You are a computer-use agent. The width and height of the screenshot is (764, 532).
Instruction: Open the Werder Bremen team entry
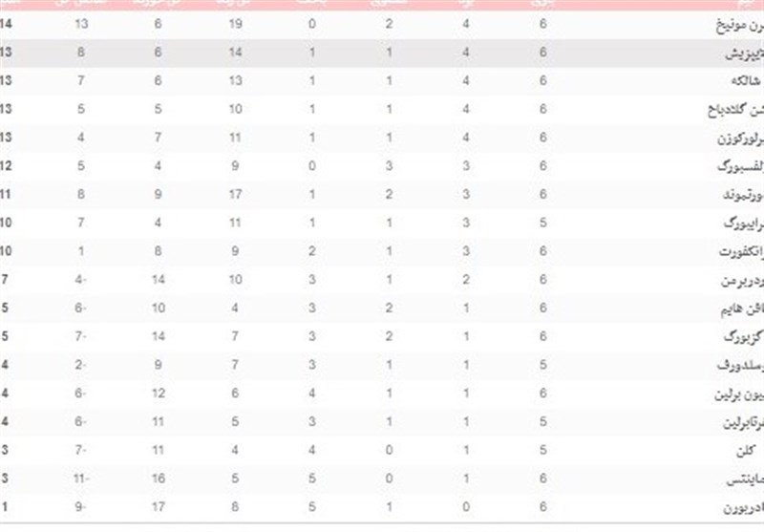coord(743,280)
